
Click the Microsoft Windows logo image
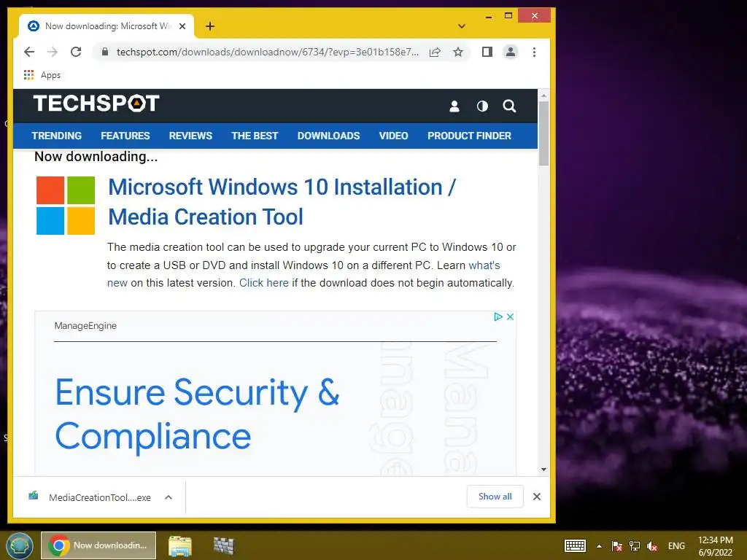pos(66,205)
